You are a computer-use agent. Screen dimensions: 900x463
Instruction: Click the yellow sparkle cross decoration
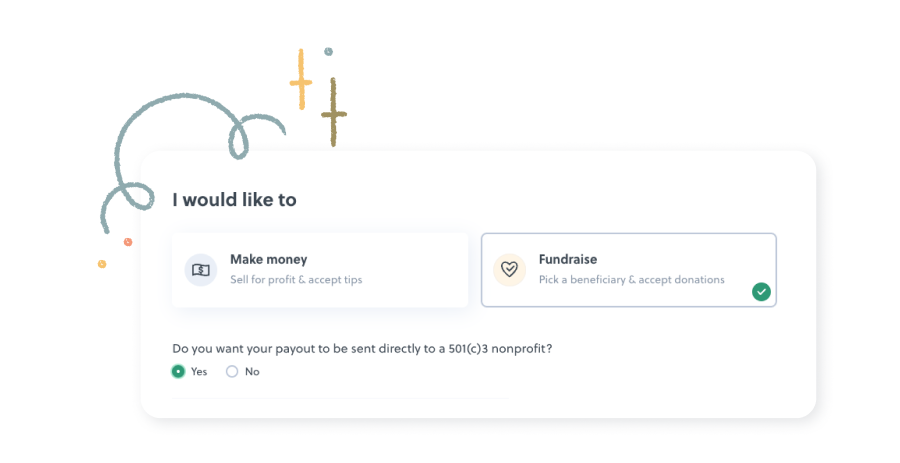(300, 80)
